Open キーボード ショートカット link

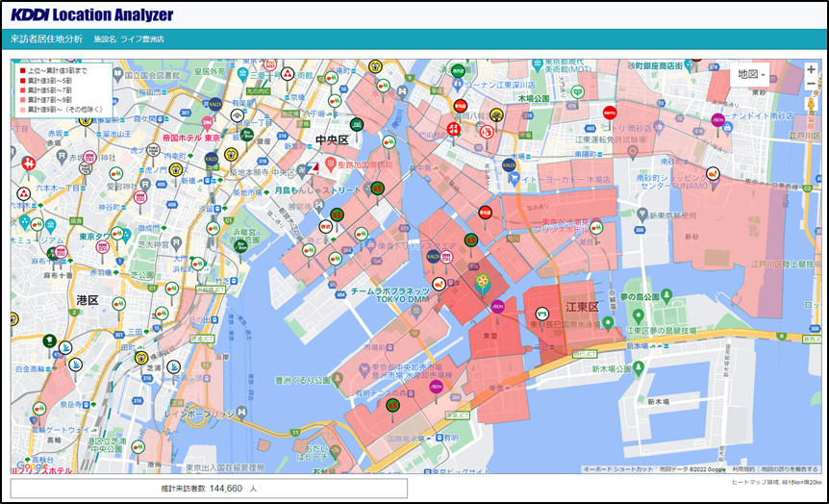(617, 469)
